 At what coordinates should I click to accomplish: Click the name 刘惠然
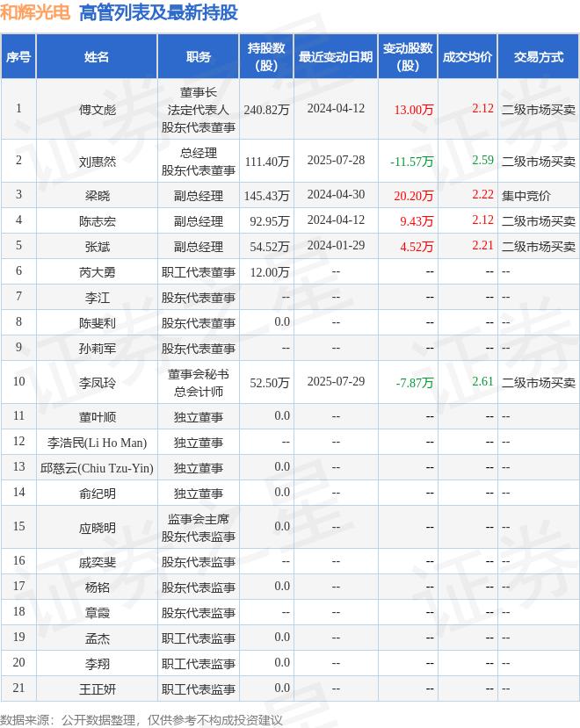click(x=98, y=162)
